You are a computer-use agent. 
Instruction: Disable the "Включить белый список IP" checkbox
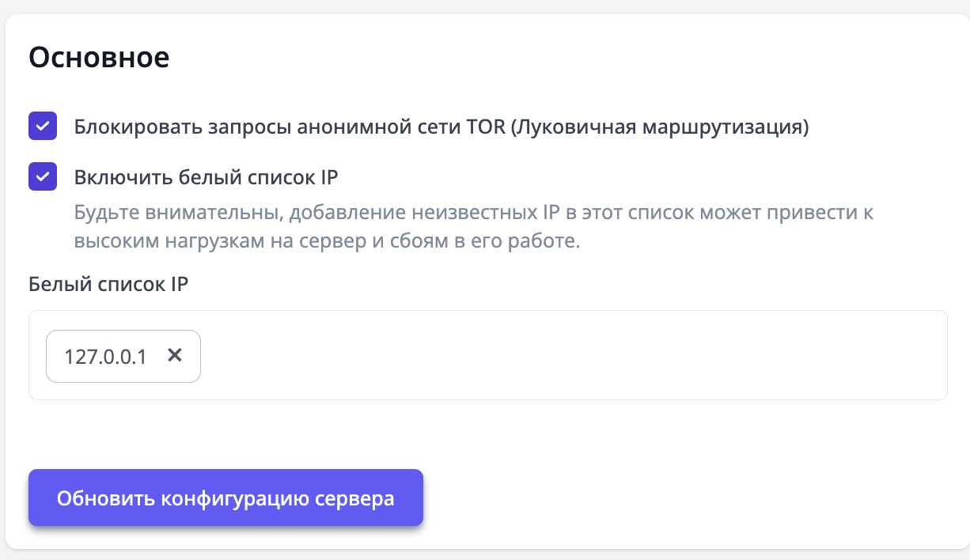[x=43, y=176]
